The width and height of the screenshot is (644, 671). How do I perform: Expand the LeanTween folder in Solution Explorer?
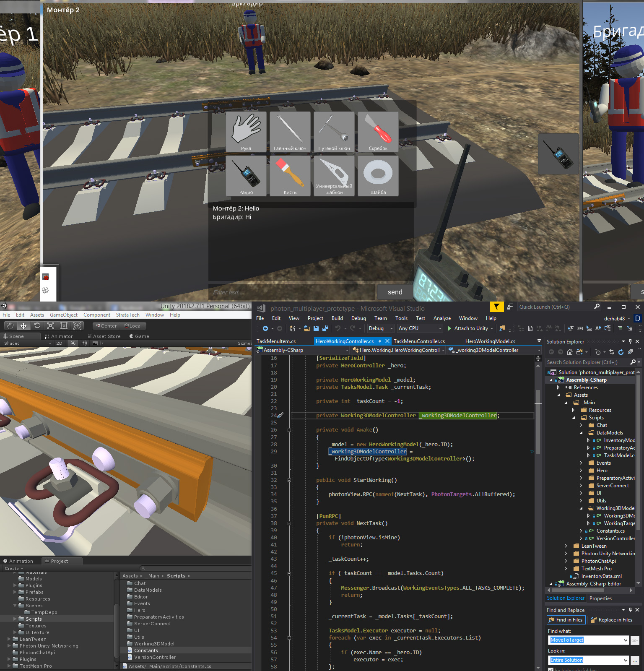click(566, 546)
